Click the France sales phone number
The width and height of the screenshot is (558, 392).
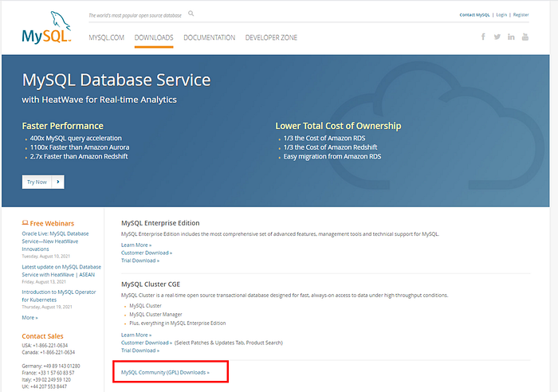click(57, 373)
